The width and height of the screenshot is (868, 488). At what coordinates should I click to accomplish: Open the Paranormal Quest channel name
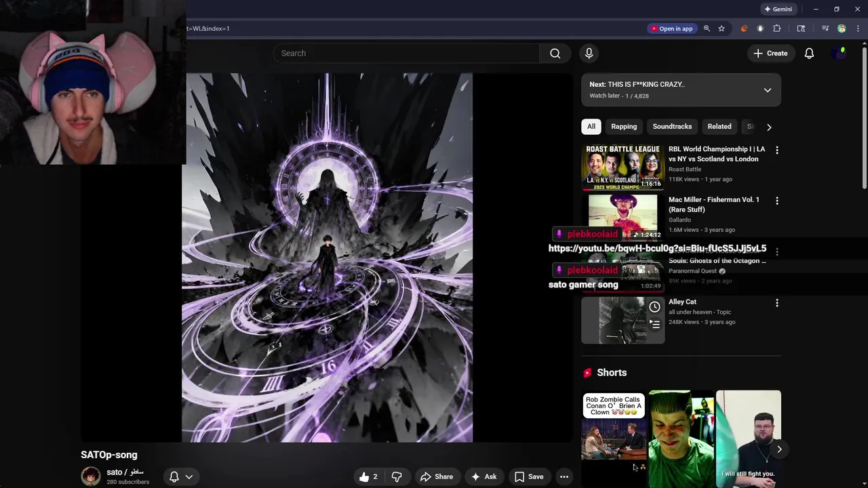692,271
